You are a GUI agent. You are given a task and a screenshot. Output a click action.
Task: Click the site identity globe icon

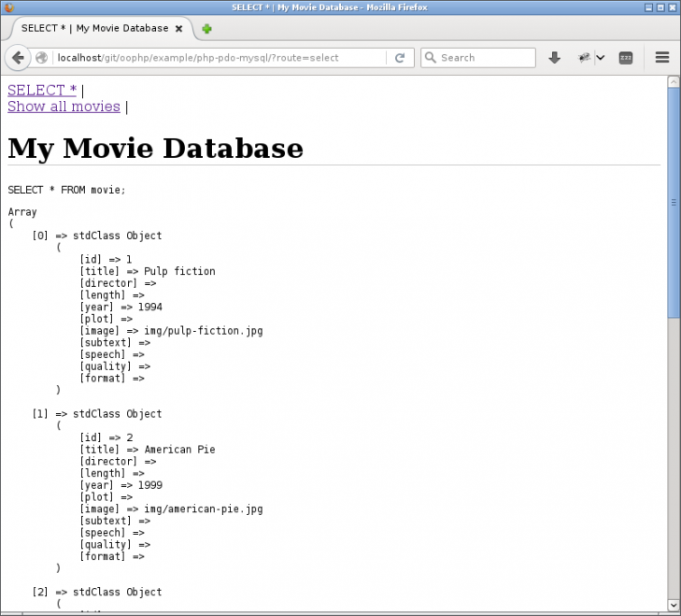pyautogui.click(x=41, y=57)
